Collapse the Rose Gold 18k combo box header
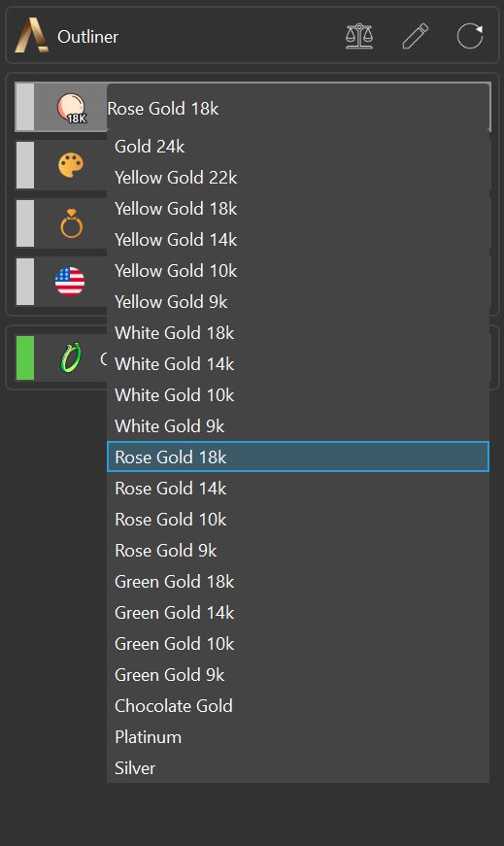Viewport: 504px width, 846px height. coord(298,109)
